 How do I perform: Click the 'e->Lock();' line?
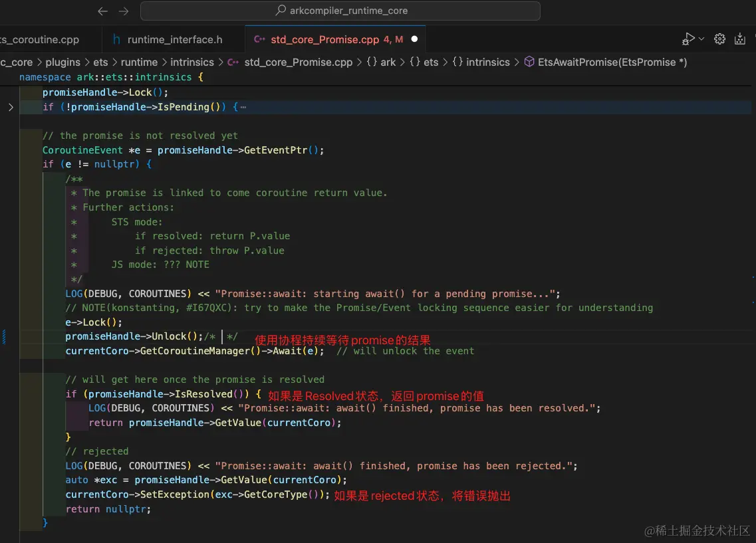(94, 322)
